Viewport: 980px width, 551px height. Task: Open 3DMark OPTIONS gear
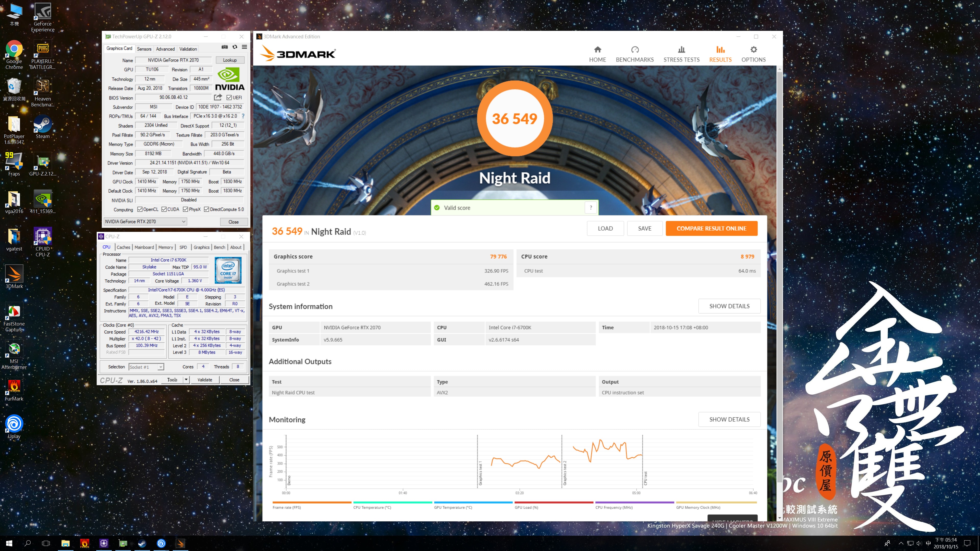[753, 54]
